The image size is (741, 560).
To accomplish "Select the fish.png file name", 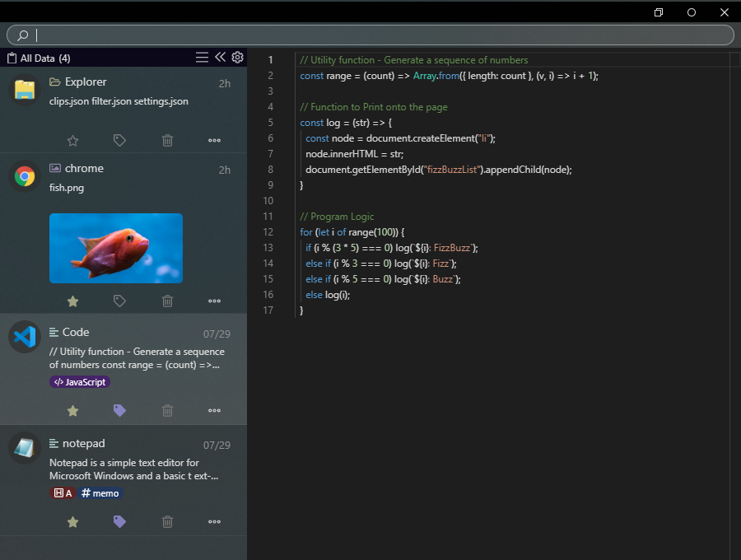I will (67, 188).
